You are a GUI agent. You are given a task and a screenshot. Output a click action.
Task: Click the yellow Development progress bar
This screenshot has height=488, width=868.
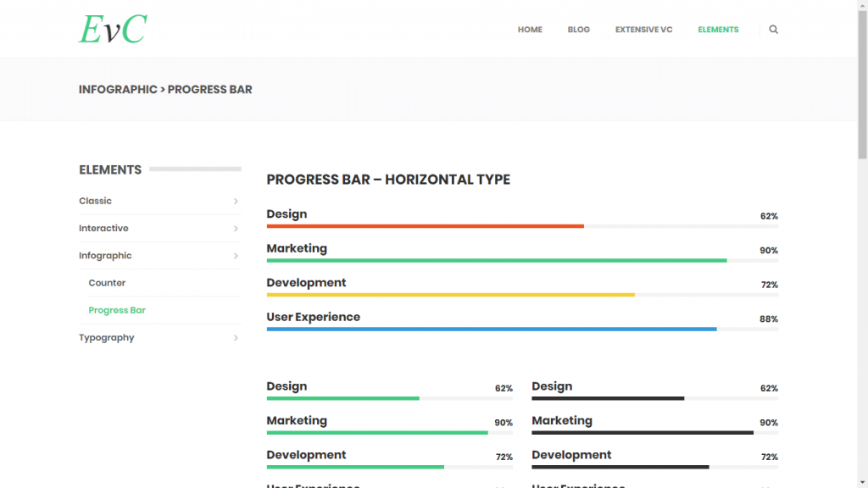(x=451, y=295)
